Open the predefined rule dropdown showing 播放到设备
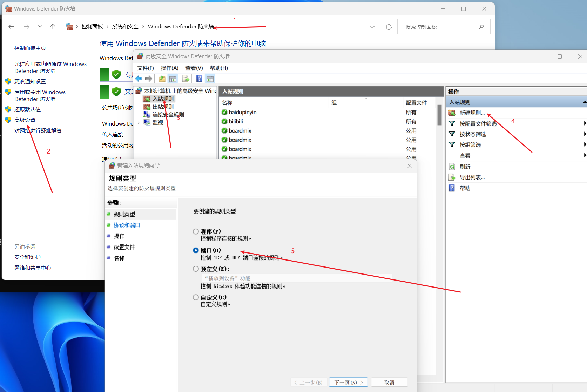This screenshot has width=587, height=392. (x=296, y=278)
